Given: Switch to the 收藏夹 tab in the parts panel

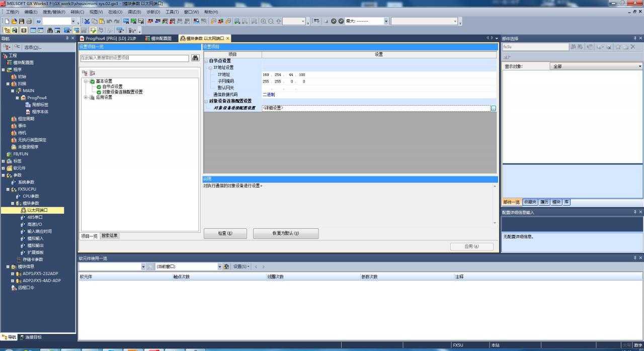Looking at the screenshot, I should (x=530, y=202).
